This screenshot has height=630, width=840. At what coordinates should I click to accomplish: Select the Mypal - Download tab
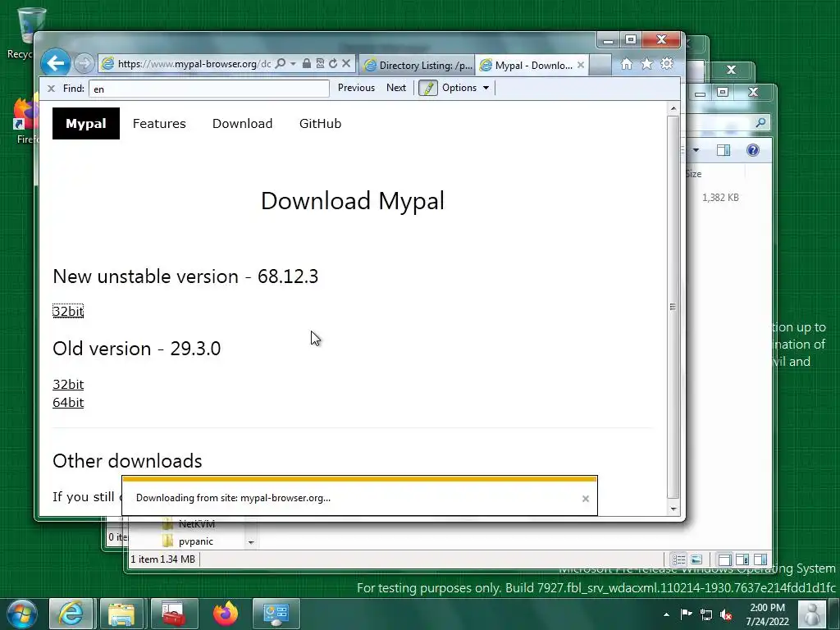[x=527, y=66]
